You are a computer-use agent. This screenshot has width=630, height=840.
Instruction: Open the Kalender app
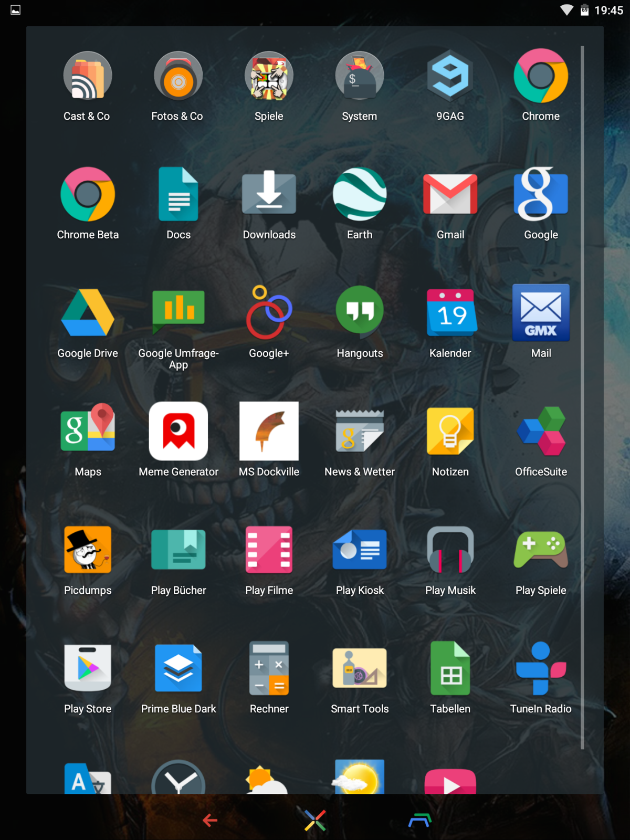pyautogui.click(x=450, y=313)
